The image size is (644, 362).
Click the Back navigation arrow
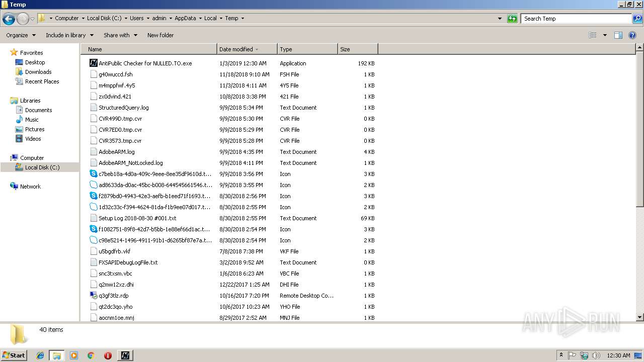coord(9,19)
